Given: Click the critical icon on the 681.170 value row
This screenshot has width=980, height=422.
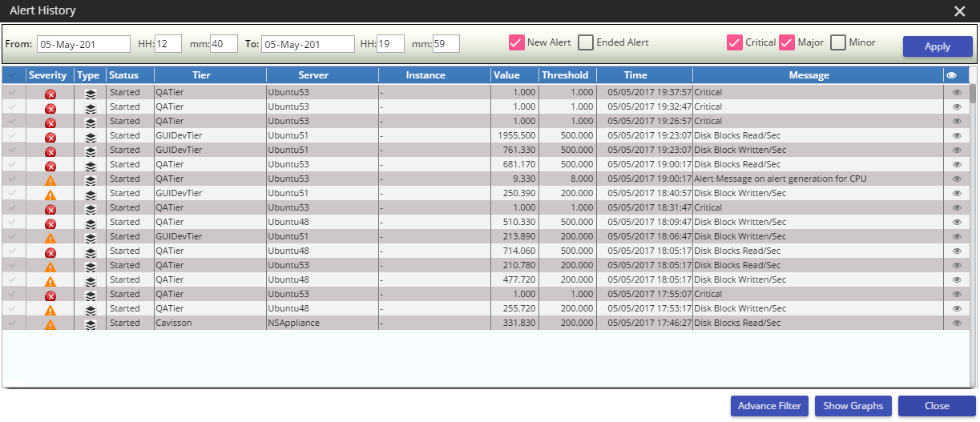Looking at the screenshot, I should pos(50,166).
